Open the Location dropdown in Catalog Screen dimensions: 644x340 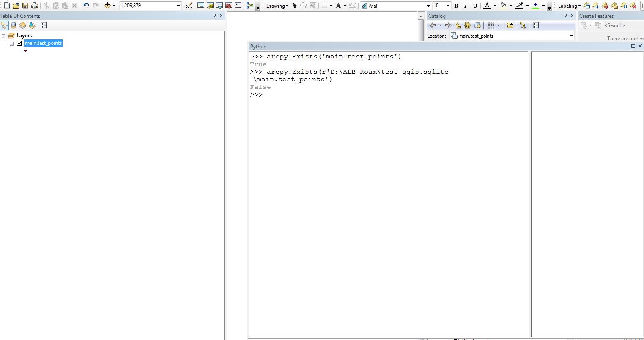[x=570, y=36]
